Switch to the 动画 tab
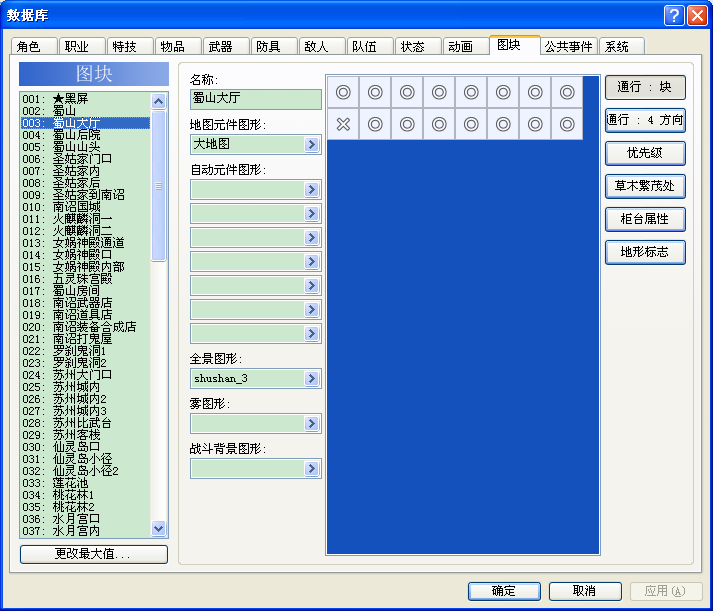The image size is (713, 611). [x=466, y=46]
